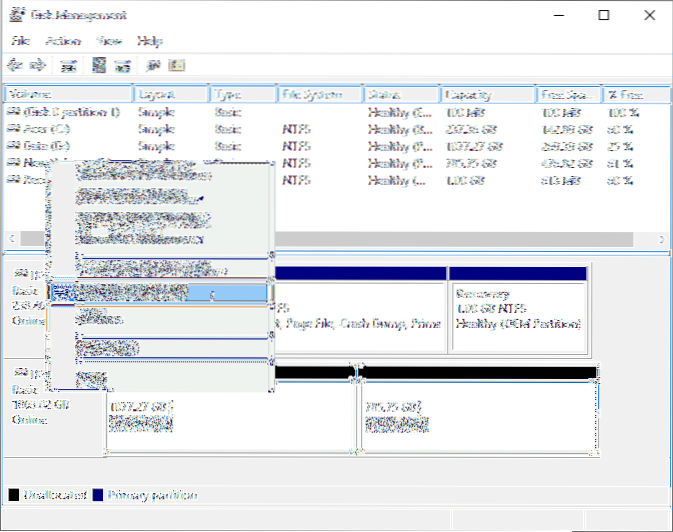Screen dimensions: 673x532
Task: Open the Action menu
Action: point(62,41)
